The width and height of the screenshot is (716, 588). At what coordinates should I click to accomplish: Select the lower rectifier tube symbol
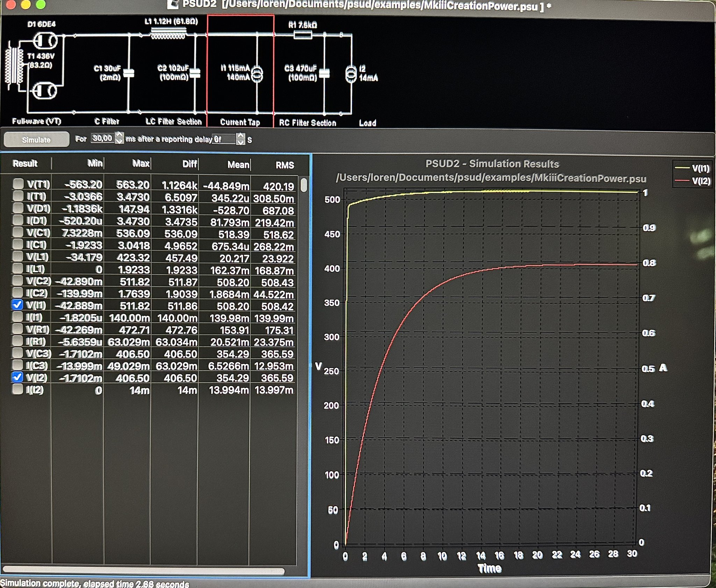44,92
